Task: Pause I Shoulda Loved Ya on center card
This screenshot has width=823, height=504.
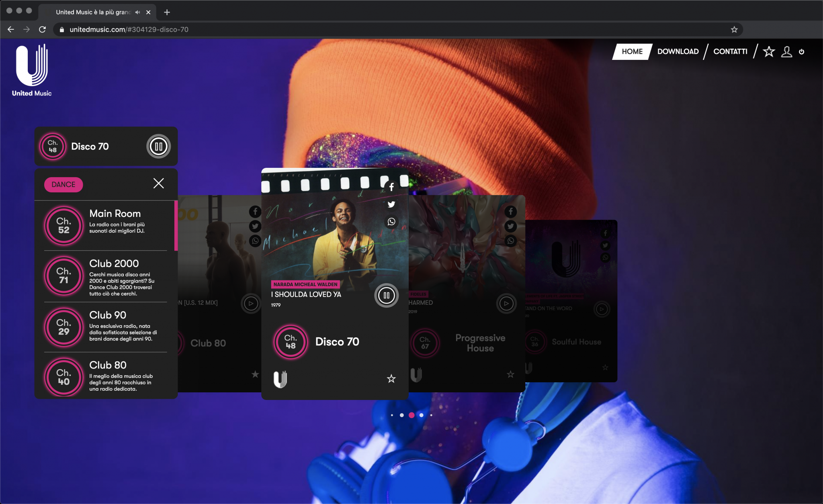Action: tap(386, 296)
